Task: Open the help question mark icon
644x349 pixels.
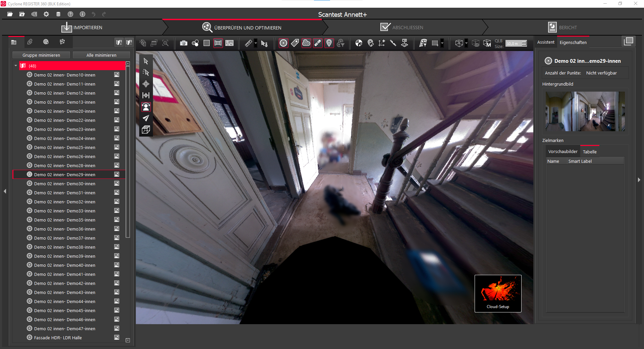Action: pos(70,14)
